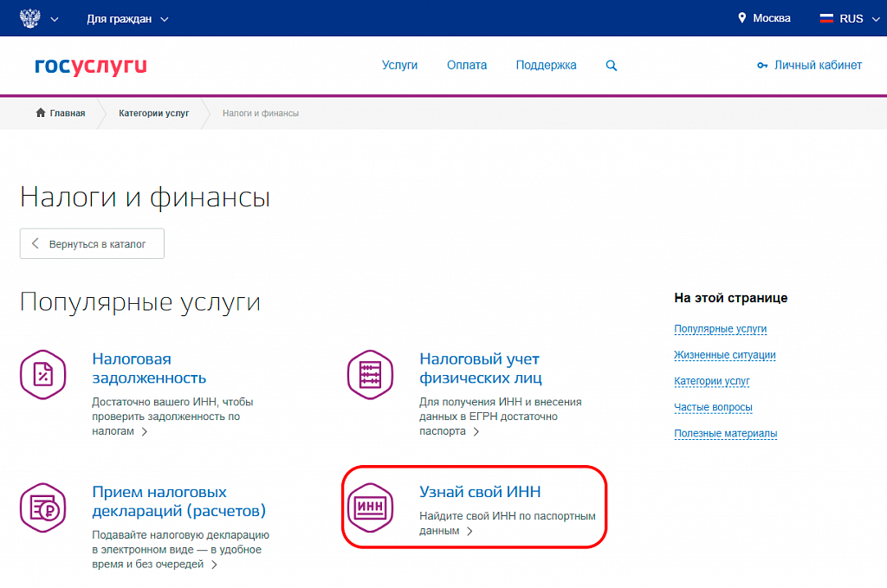Viewport: 887px width, 588px height.
Task: Open "Налоговый учет физических лиц" service
Action: [x=480, y=368]
